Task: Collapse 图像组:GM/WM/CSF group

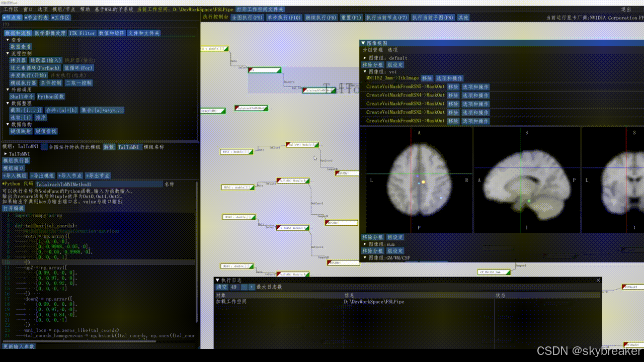Action: click(x=365, y=258)
